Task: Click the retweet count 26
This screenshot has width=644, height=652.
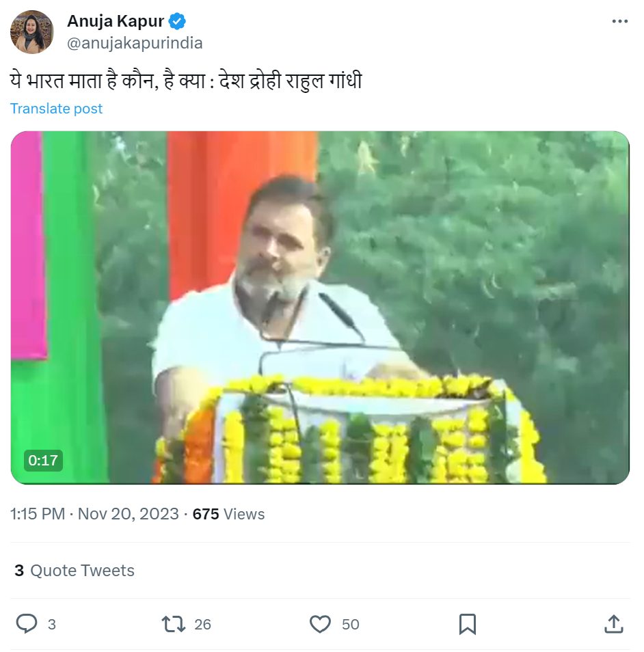Action: pos(202,625)
